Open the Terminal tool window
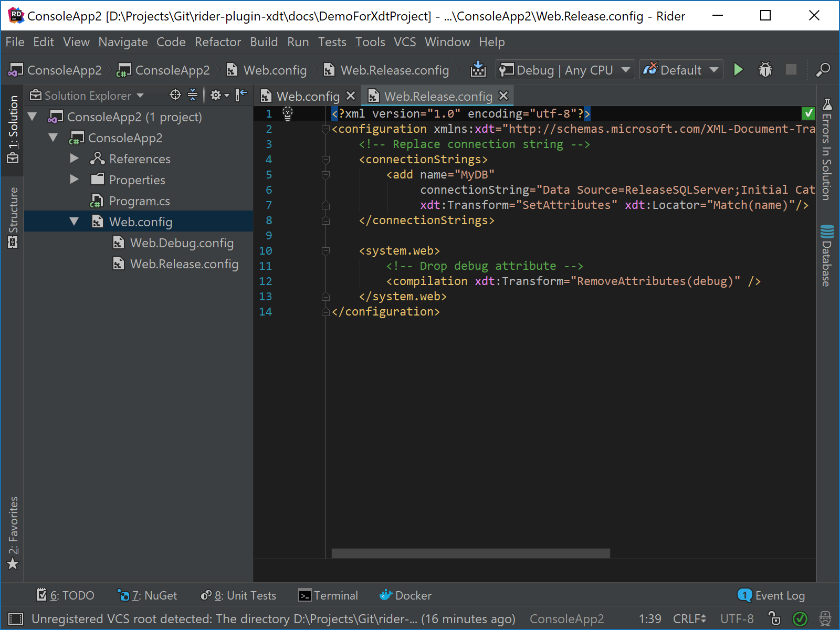This screenshot has height=630, width=840. 328,595
